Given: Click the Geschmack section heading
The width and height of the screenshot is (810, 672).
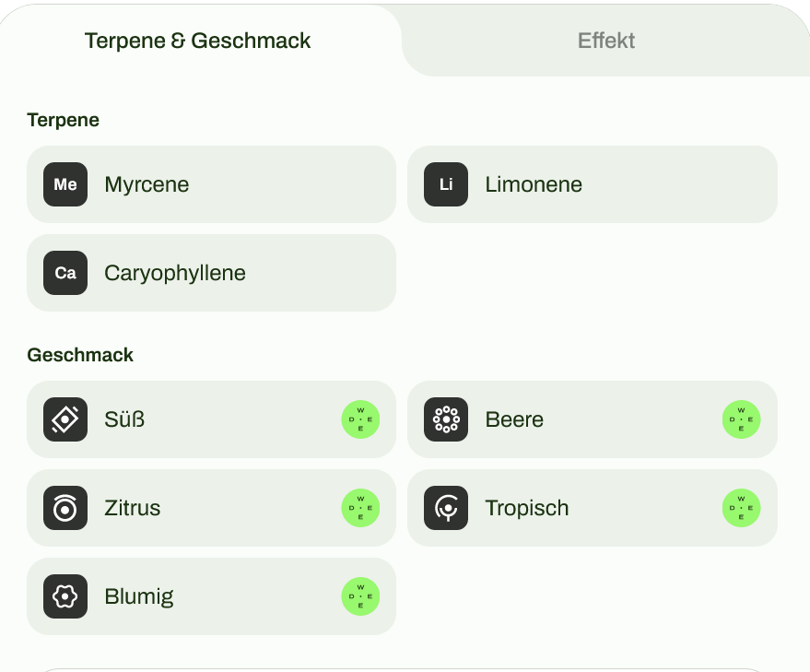Looking at the screenshot, I should pos(80,355).
